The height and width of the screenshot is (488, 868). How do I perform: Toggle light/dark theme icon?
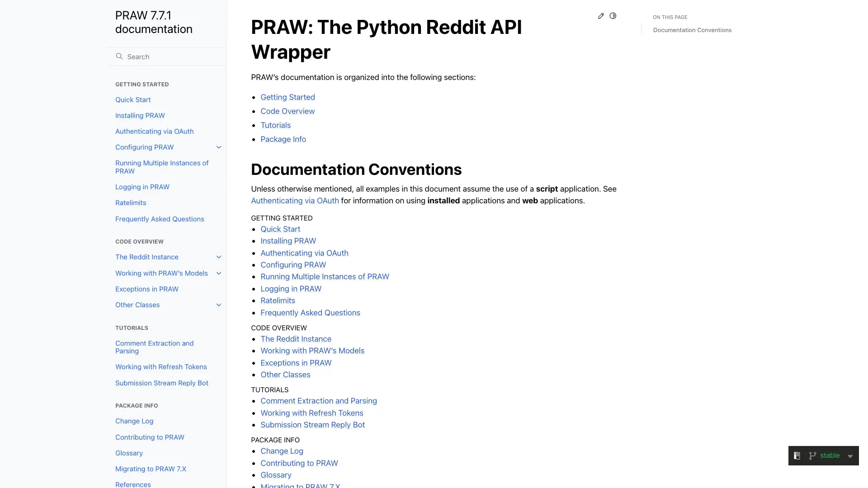(x=613, y=16)
